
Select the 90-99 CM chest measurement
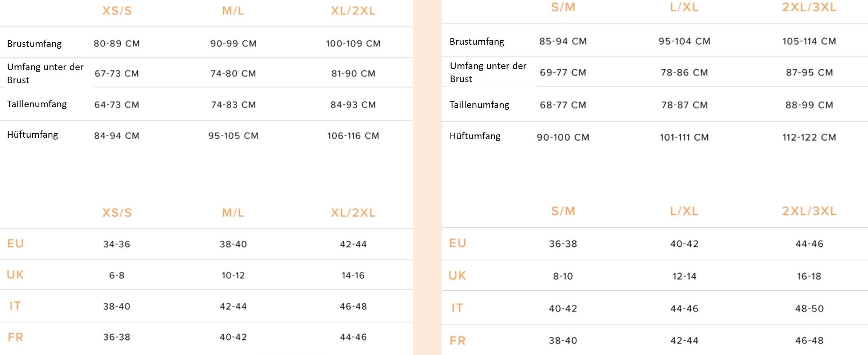[233, 44]
